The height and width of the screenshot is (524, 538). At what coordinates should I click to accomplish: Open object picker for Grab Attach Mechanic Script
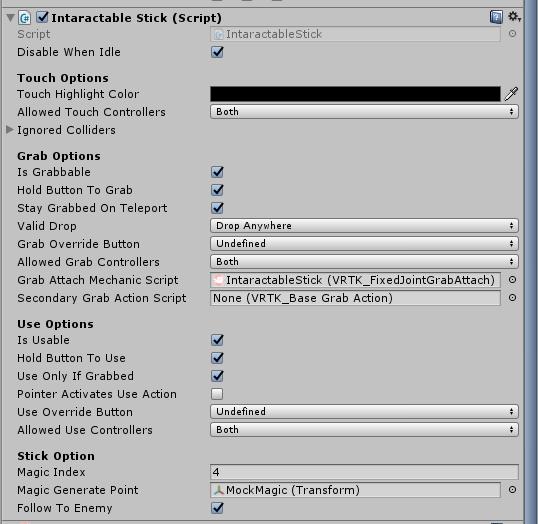point(512,280)
